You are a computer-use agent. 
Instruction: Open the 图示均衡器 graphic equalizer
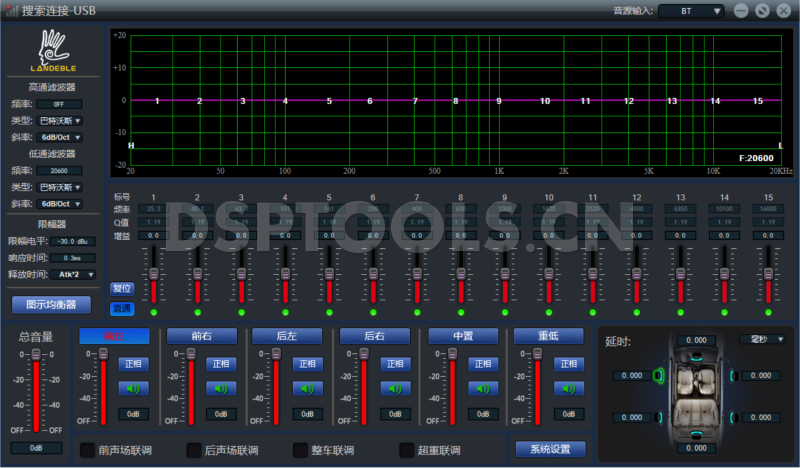coord(51,305)
